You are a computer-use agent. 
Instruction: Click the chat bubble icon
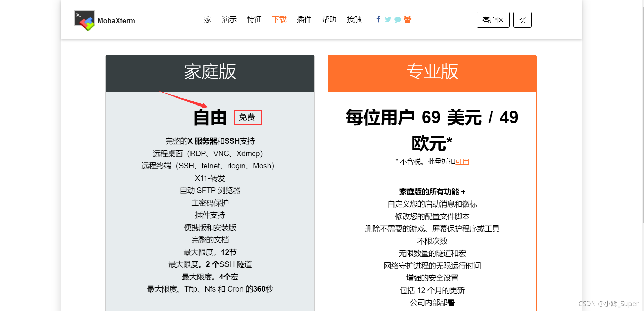pos(398,20)
